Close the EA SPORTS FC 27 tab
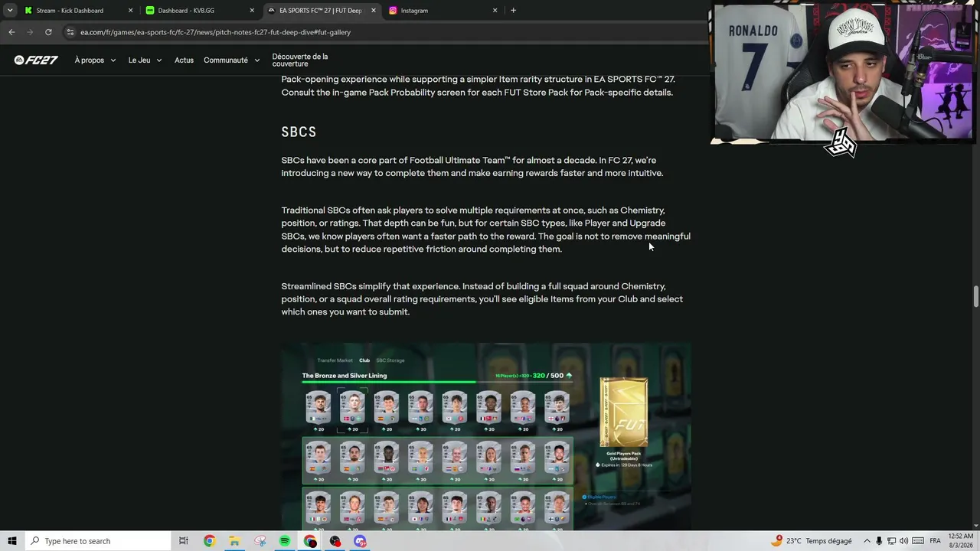 (x=374, y=11)
